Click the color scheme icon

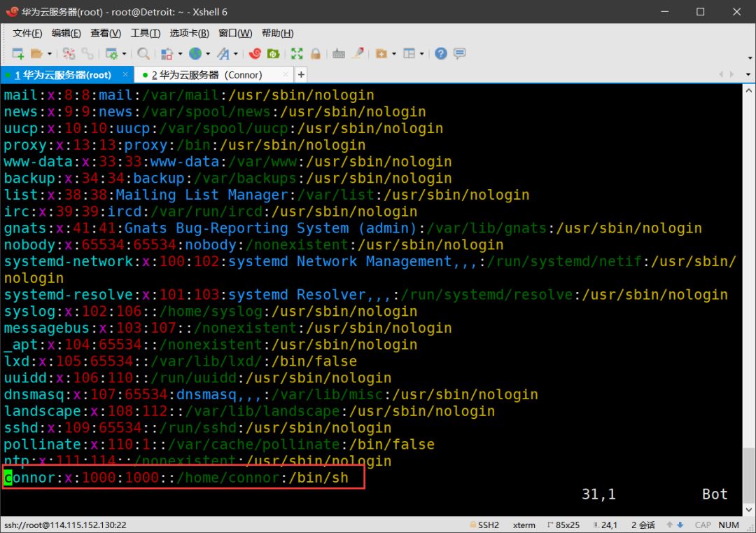pos(167,53)
